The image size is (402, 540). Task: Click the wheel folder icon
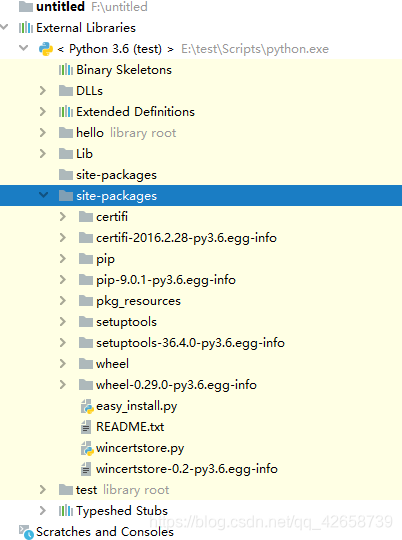click(x=86, y=364)
